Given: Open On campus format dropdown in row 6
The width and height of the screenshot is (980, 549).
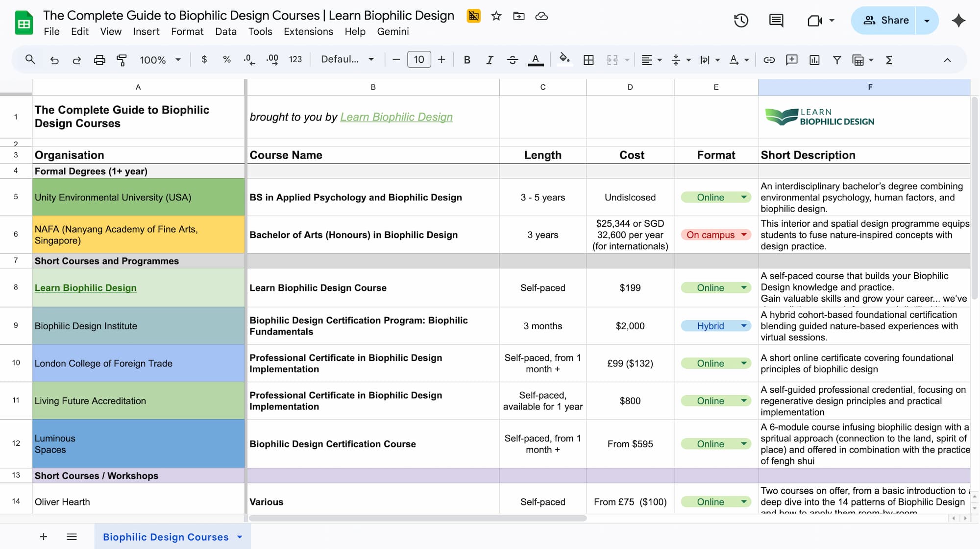Looking at the screenshot, I should click(x=744, y=235).
